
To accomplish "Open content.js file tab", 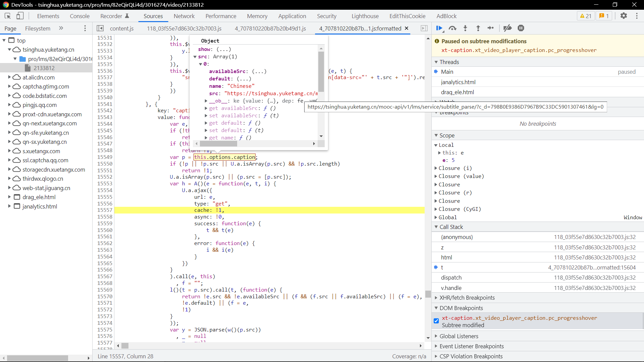I will (x=121, y=28).
